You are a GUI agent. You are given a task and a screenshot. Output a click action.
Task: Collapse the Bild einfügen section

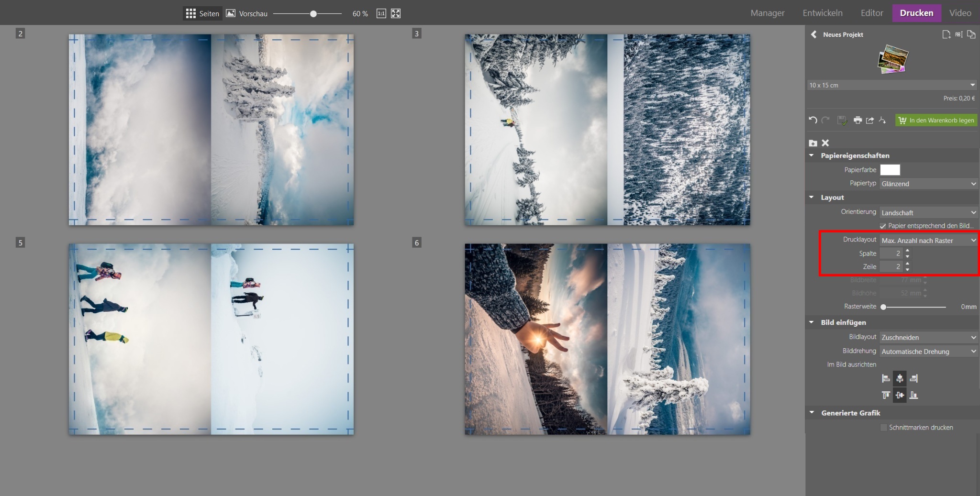pos(812,322)
